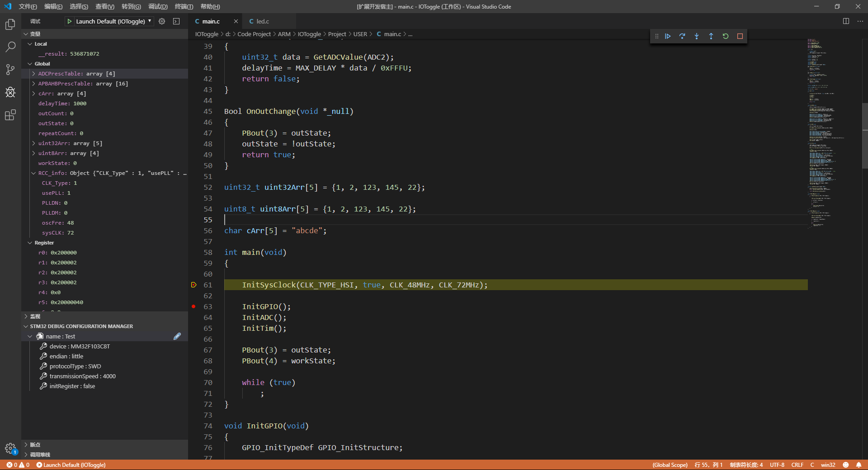868x470 pixels.
Task: Collapse the RCC_info object
Action: (33, 173)
